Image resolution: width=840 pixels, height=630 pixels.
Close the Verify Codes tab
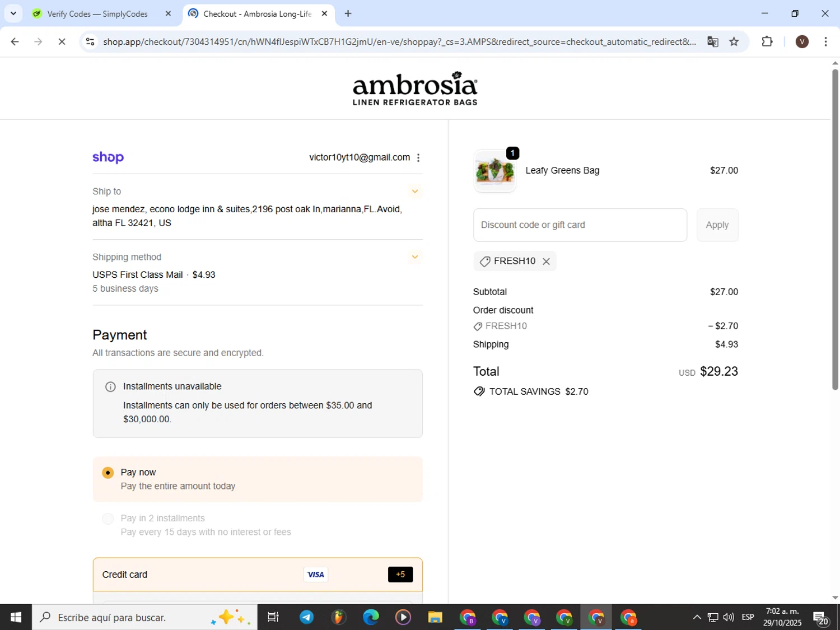pos(168,13)
